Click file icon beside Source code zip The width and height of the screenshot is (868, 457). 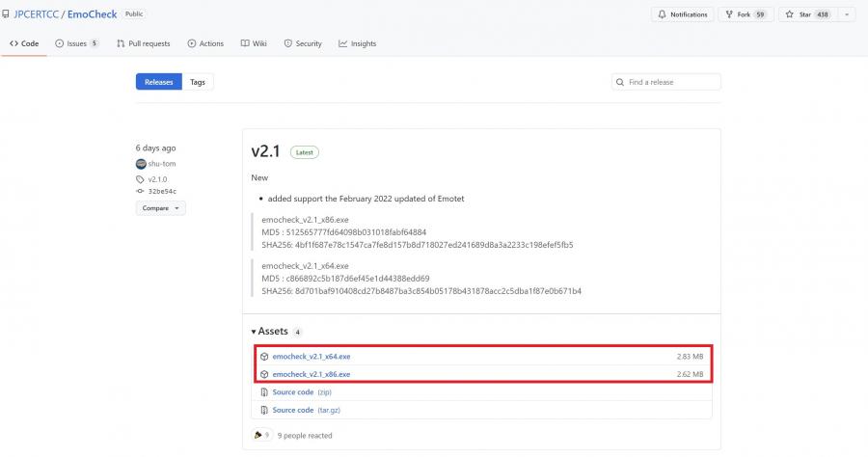click(264, 391)
